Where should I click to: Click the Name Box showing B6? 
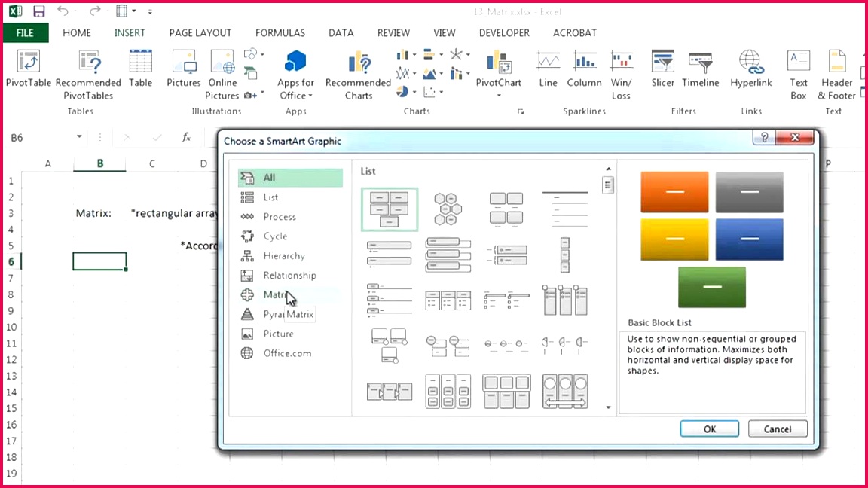pos(40,137)
